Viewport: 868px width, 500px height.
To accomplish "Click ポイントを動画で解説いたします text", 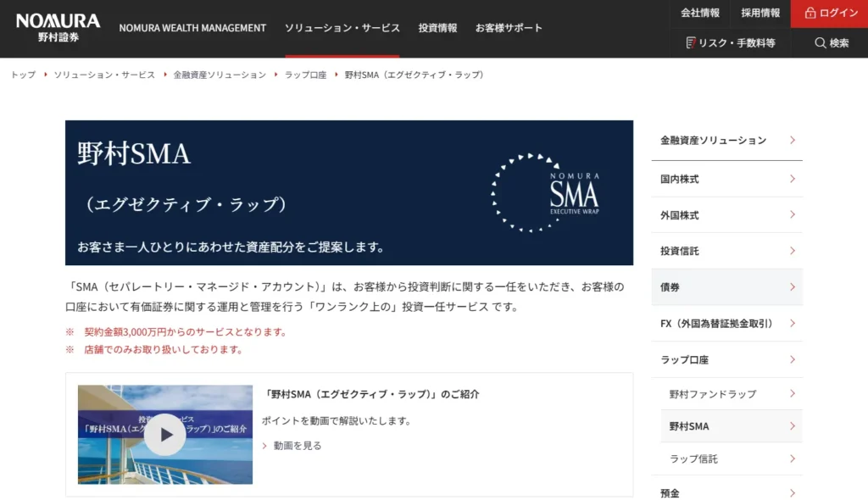I will (337, 421).
